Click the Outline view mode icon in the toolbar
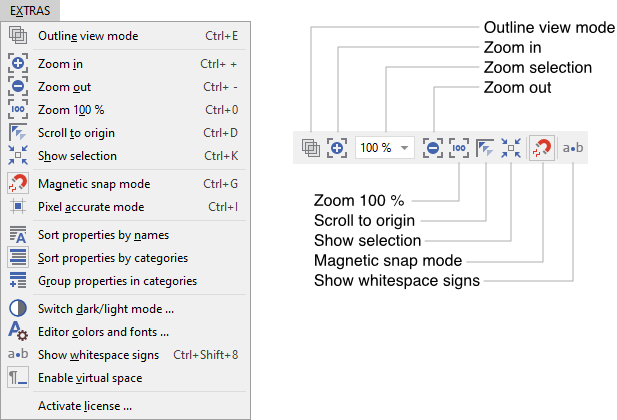This screenshot has width=617, height=420. pos(311,147)
